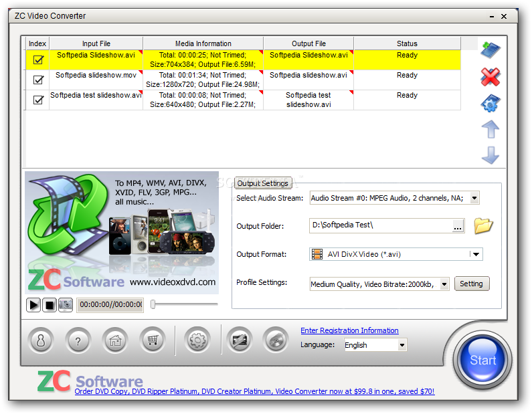The height and width of the screenshot is (414, 532).
Task: Click the preview seek slider handle
Action: [153, 304]
